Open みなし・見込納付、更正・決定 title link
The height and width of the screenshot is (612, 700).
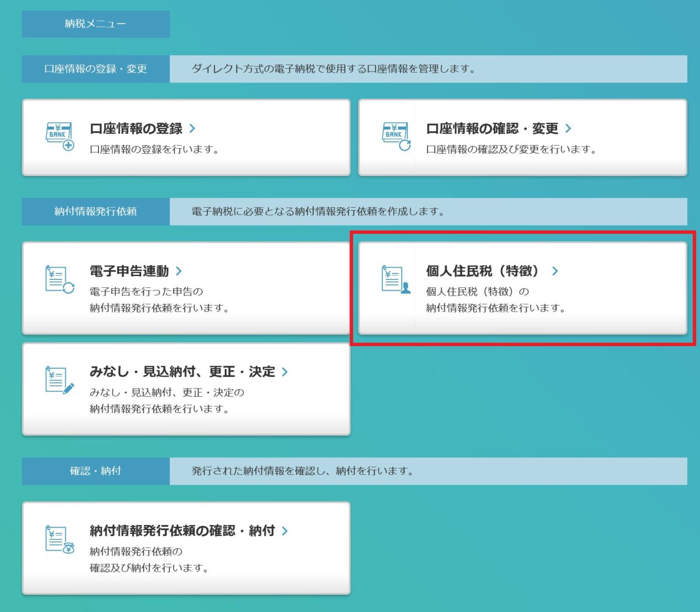[x=183, y=372]
